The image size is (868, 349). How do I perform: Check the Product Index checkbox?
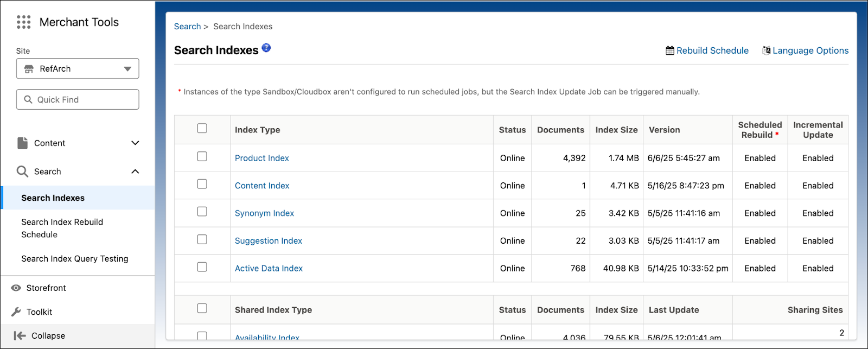[202, 156]
